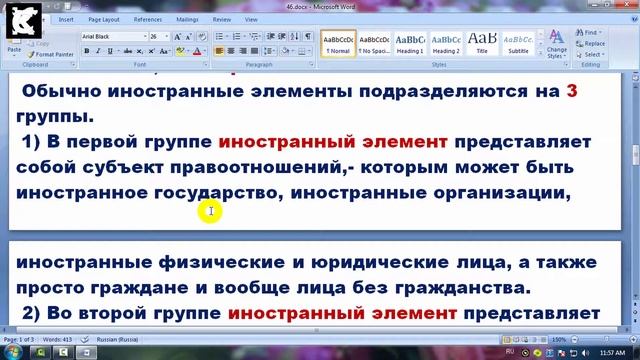640x360 pixels.
Task: Expand the Styles gallery More arrow
Action: [540, 53]
